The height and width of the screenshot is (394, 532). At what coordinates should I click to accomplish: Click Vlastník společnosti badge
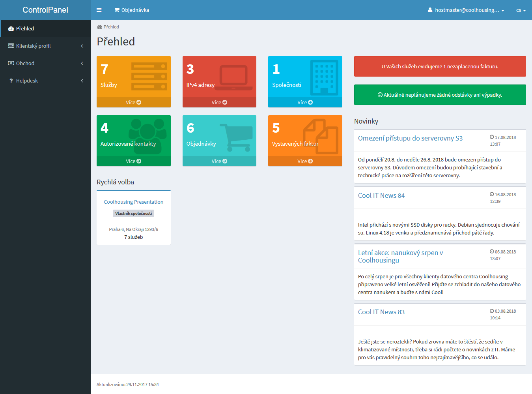point(134,213)
